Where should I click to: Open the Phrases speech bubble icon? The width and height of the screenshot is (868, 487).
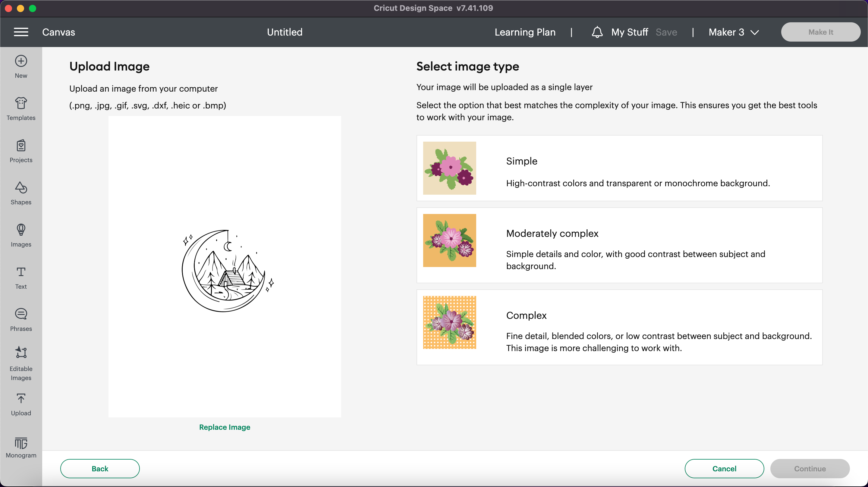click(x=21, y=314)
